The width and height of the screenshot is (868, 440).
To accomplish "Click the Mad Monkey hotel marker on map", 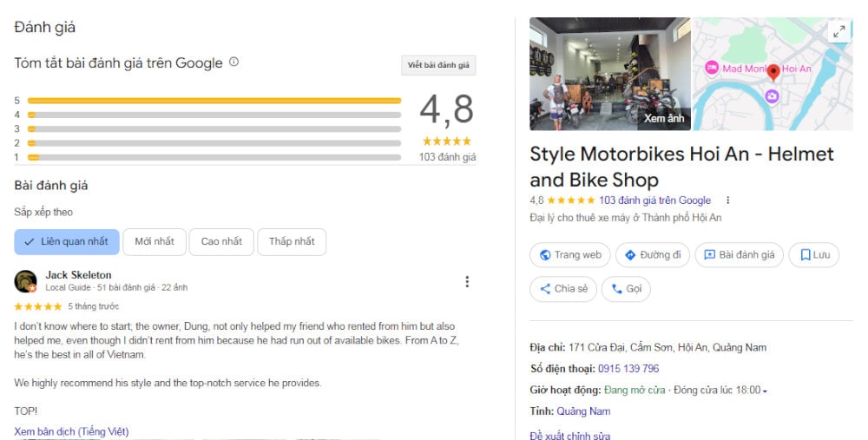I will pos(712,68).
